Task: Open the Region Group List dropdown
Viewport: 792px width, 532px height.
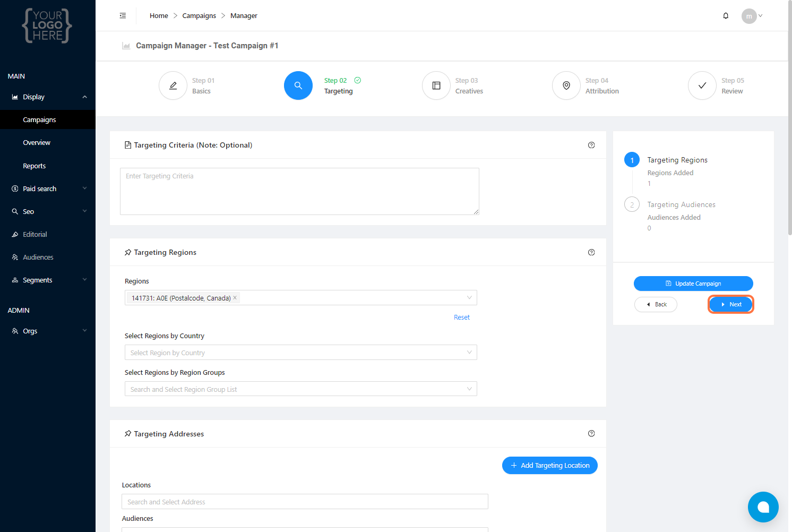Action: pyautogui.click(x=300, y=389)
